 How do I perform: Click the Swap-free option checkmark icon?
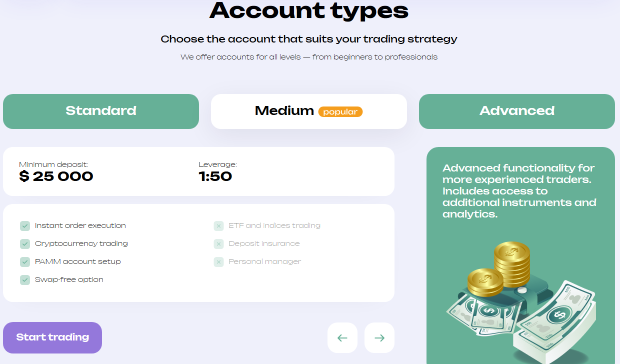pos(25,280)
